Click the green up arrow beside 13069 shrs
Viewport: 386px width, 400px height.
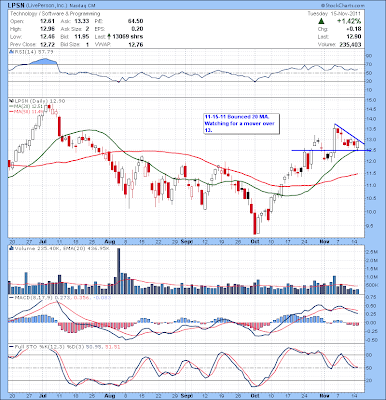click(x=110, y=37)
